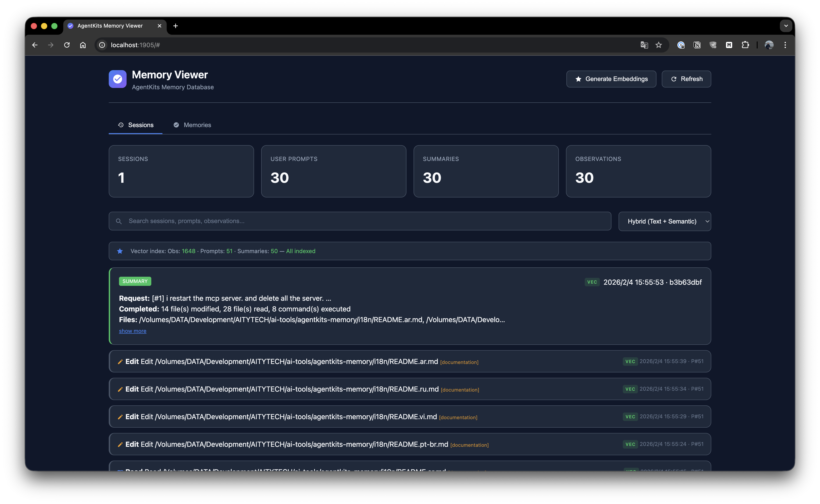820x504 pixels.
Task: Open the browser extensions puzzle icon
Action: tap(745, 45)
